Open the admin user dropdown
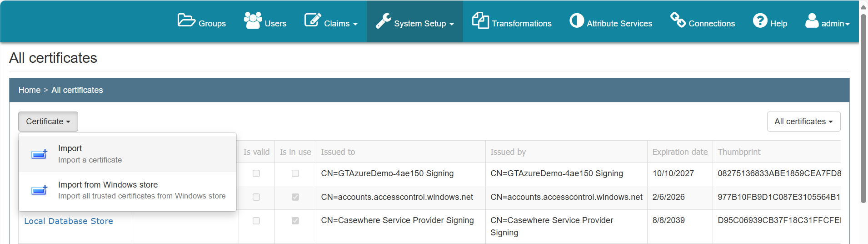868x244 pixels. pos(827,21)
